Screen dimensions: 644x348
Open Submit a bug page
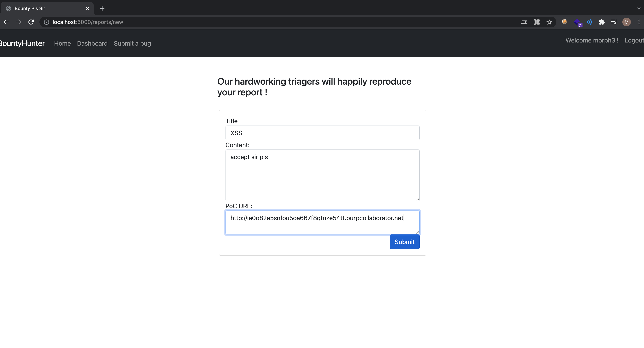click(x=132, y=43)
